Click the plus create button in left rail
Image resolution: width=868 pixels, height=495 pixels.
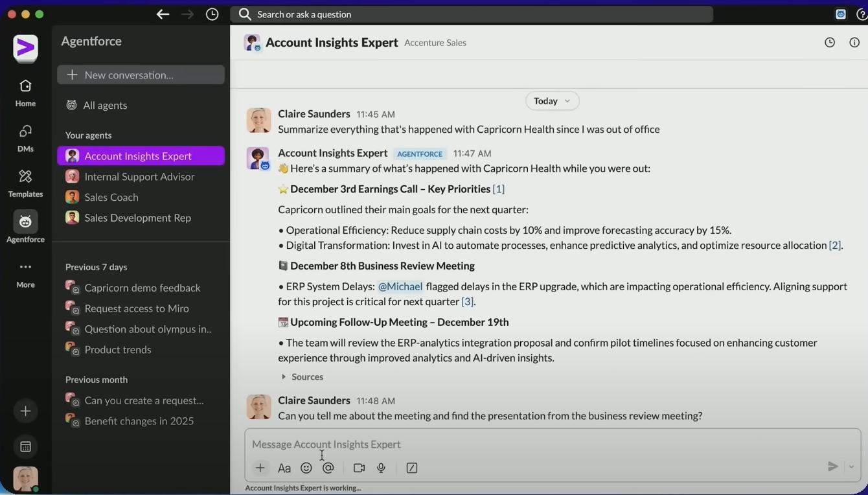coord(25,411)
